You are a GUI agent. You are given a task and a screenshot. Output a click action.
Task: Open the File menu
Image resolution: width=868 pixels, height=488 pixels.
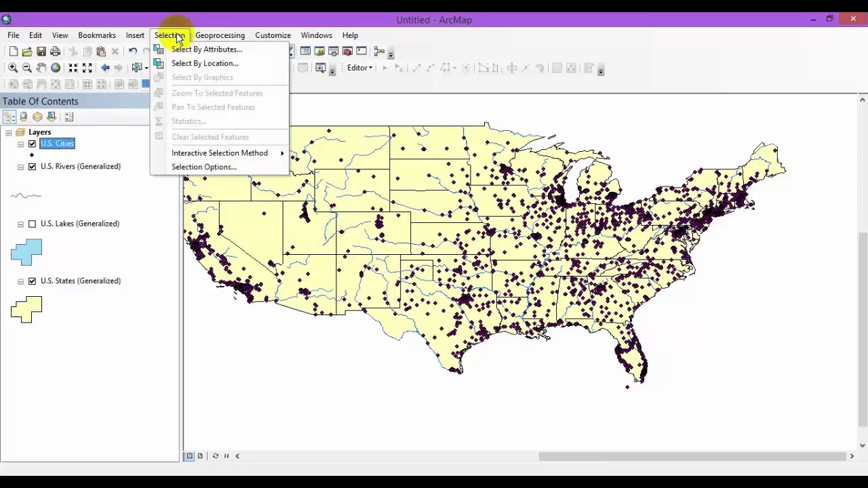pyautogui.click(x=14, y=35)
